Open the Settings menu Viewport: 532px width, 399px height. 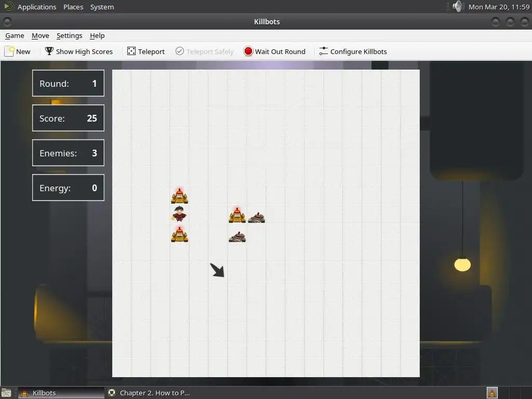tap(69, 36)
